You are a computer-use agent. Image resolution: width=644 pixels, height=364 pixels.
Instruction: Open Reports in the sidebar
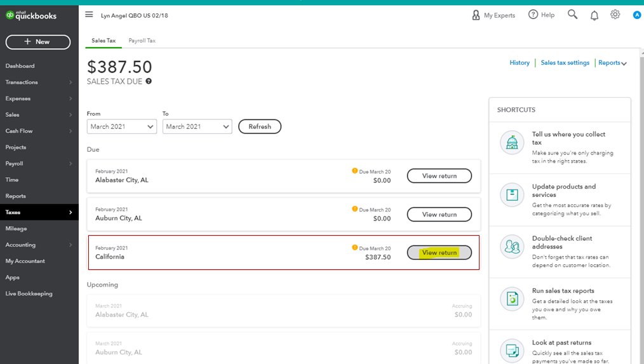pos(16,196)
